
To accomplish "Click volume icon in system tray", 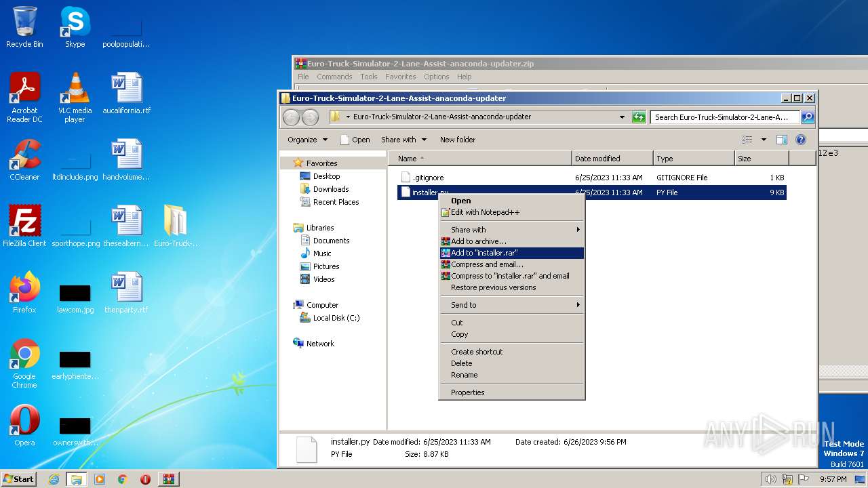I will point(770,479).
